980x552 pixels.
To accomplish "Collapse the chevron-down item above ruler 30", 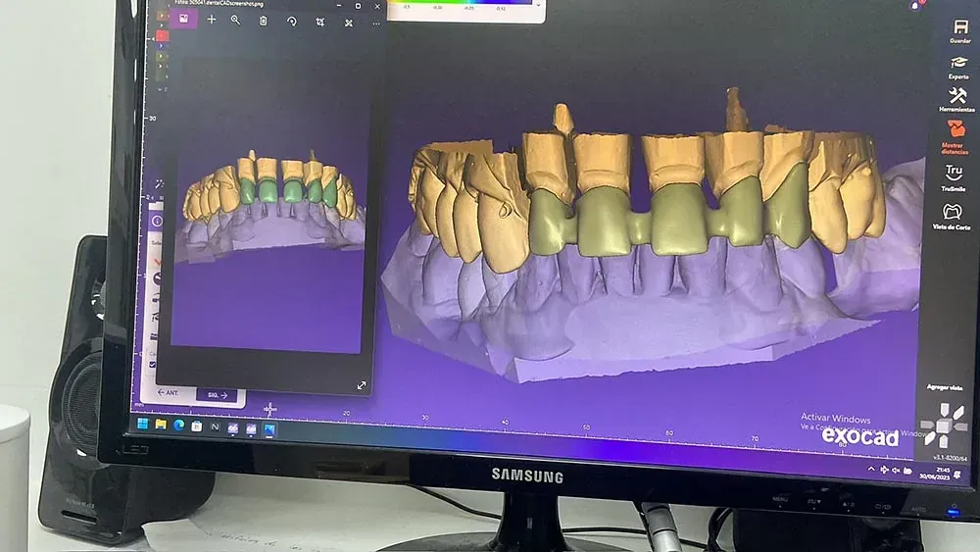I will pyautogui.click(x=160, y=89).
